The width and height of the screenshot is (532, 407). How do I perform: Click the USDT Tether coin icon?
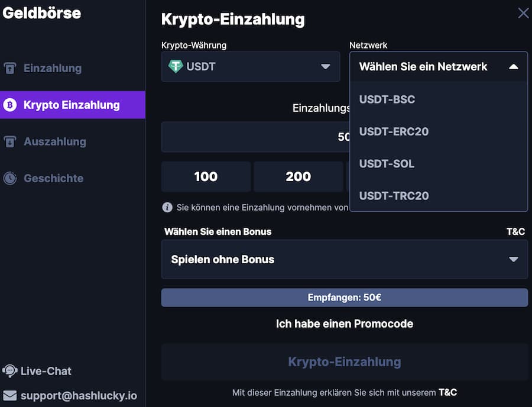(x=177, y=66)
